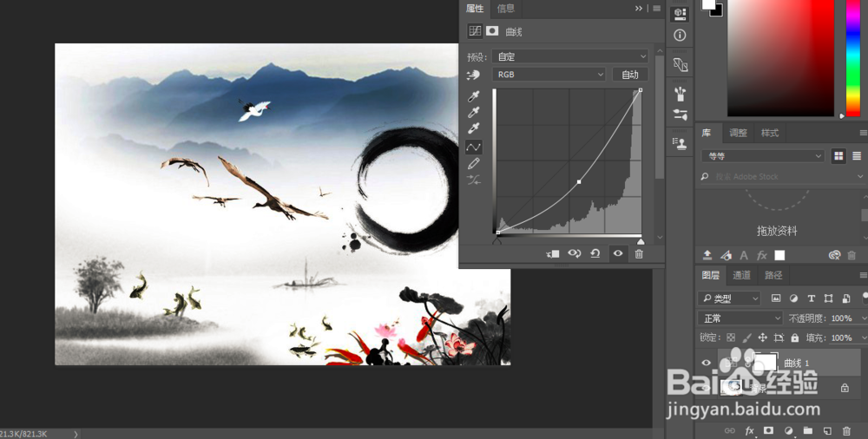Switch library to list view
This screenshot has width=868, height=439.
[857, 156]
